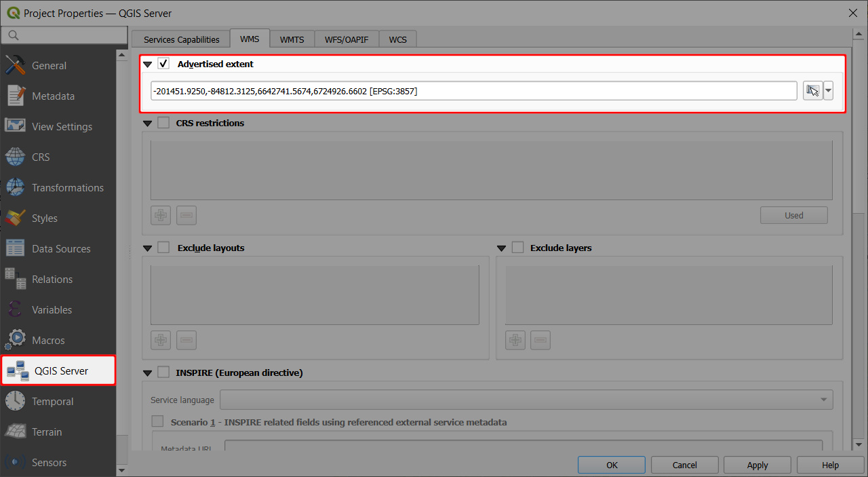868x477 pixels.
Task: Select the Metadata page icon
Action: (x=15, y=96)
